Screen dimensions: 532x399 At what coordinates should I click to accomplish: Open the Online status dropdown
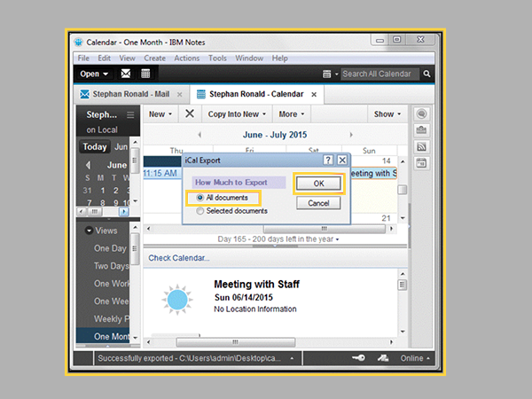pyautogui.click(x=415, y=358)
